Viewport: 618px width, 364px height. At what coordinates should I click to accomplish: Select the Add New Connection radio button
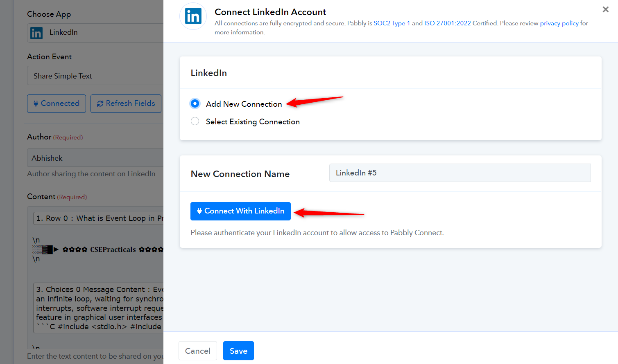pyautogui.click(x=195, y=103)
